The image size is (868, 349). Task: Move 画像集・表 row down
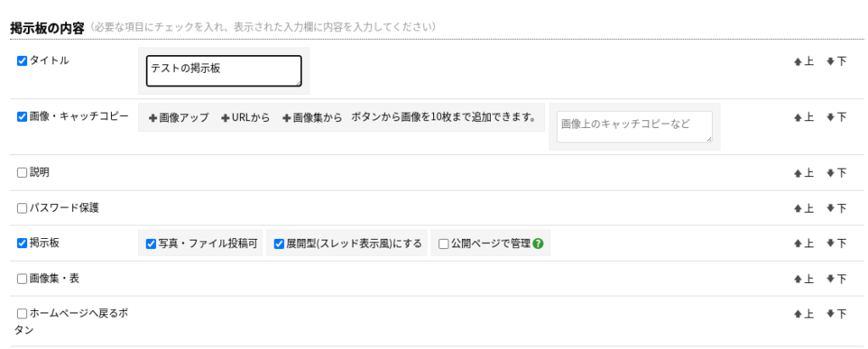coord(836,279)
